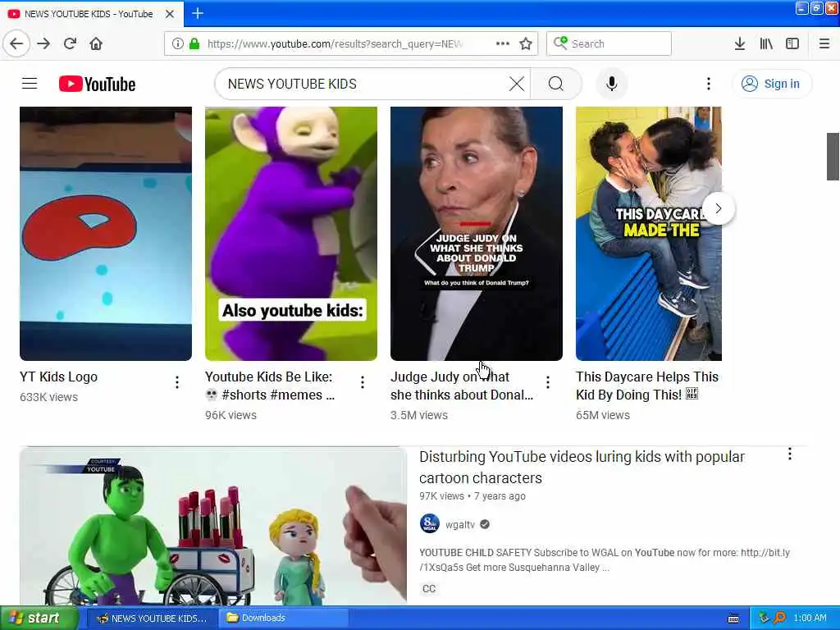Open page actions three-dot menu in address bar

(x=503, y=43)
